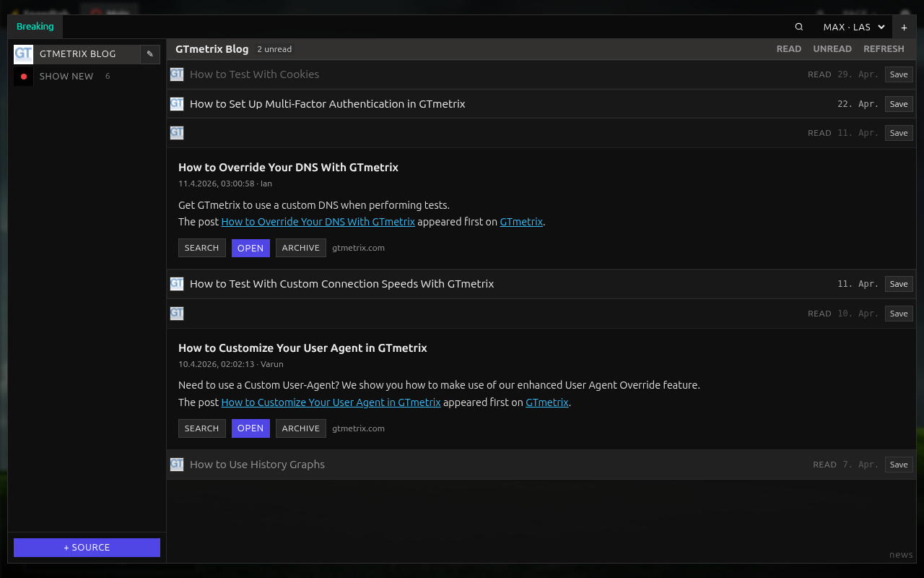Filter articles by READ
The width and height of the screenshot is (924, 578).
point(789,49)
